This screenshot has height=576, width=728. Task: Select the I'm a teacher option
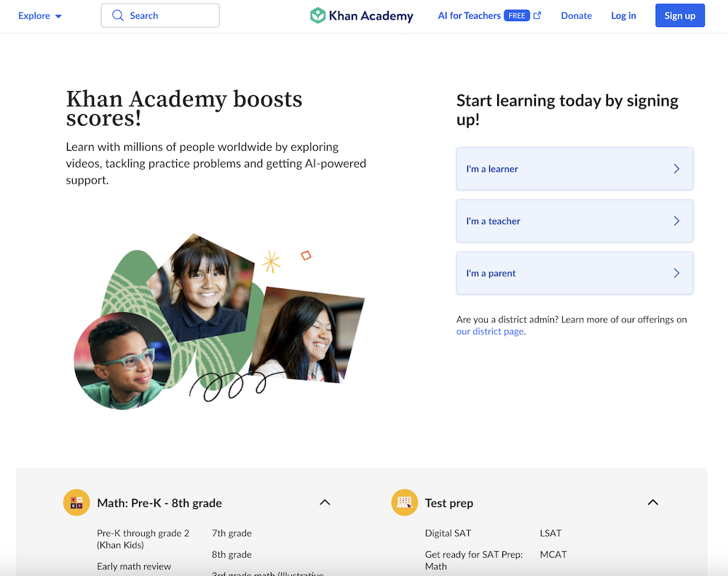575,221
